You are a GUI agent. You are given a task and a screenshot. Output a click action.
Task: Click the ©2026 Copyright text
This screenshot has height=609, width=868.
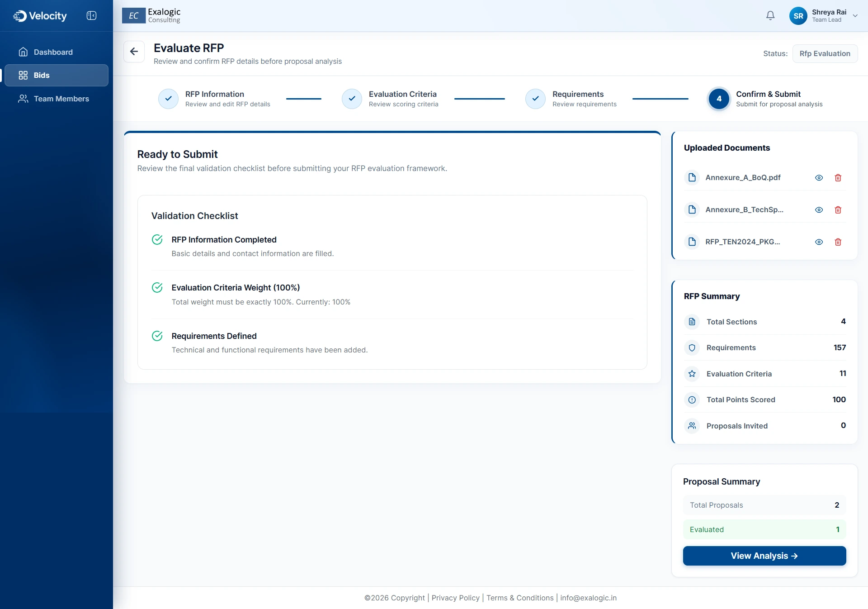click(395, 598)
